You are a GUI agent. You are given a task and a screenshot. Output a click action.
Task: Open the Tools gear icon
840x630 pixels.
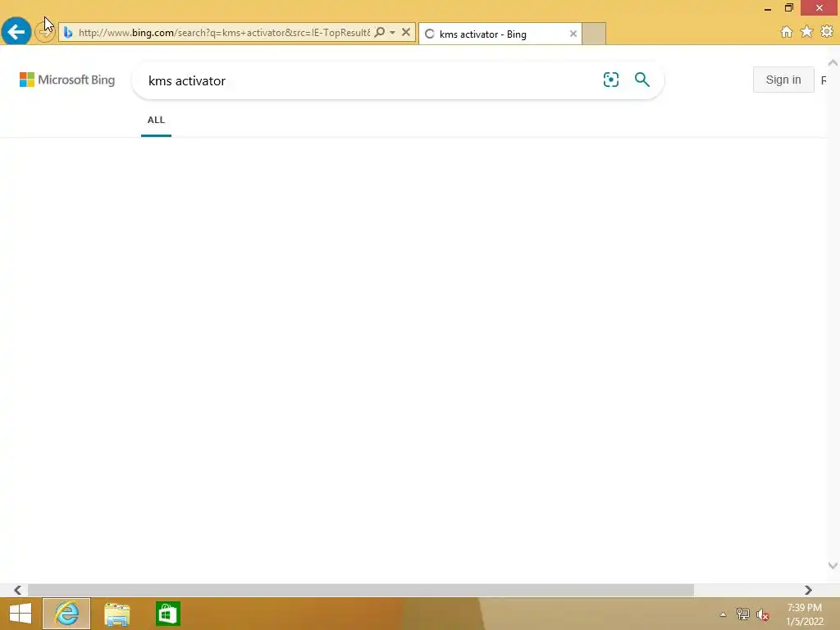827,32
